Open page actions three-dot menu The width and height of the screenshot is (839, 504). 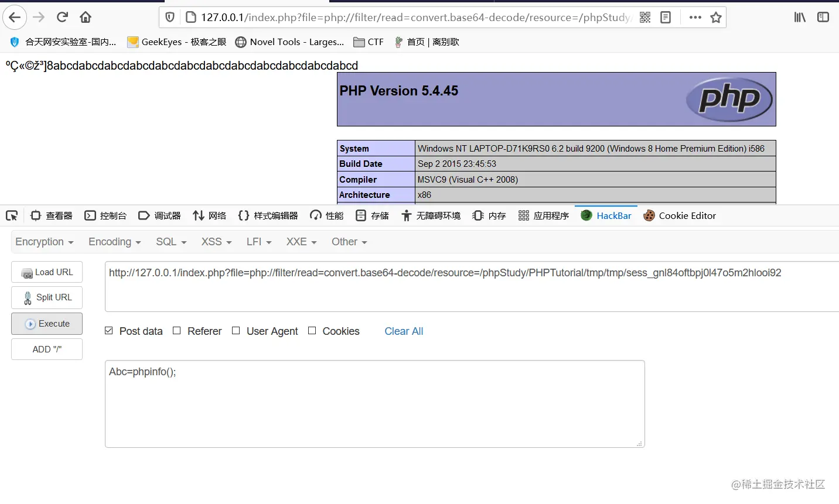[x=695, y=18]
